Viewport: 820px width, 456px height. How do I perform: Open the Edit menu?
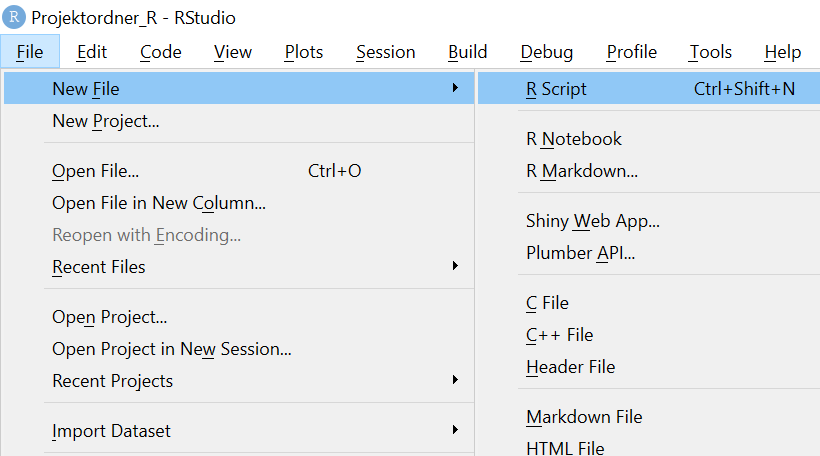[92, 52]
